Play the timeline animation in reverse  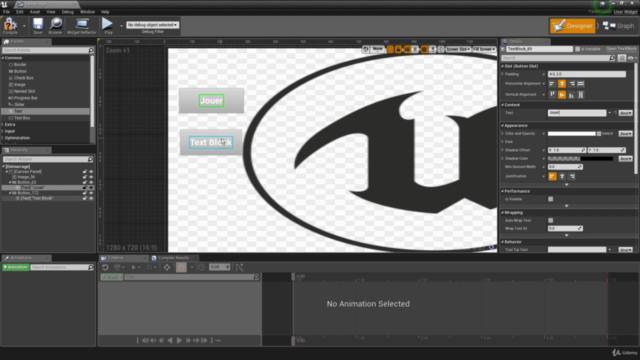[170, 340]
